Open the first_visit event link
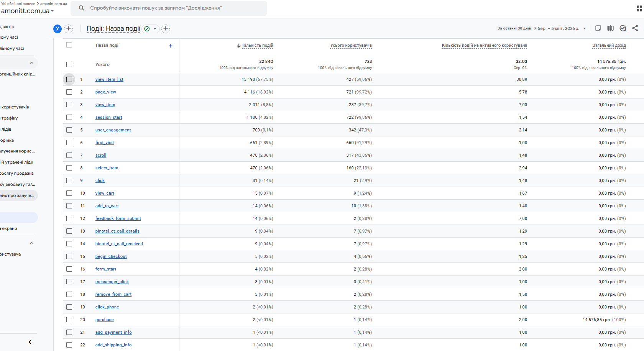 point(105,143)
